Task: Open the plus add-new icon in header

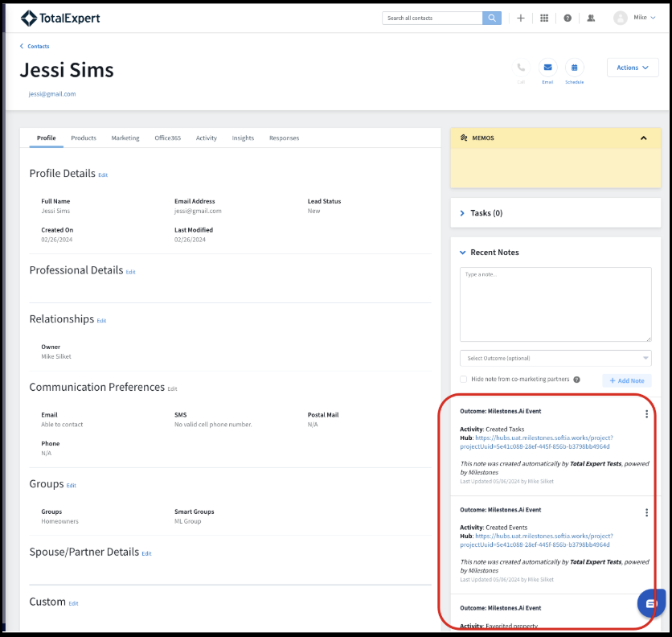Action: coord(520,18)
